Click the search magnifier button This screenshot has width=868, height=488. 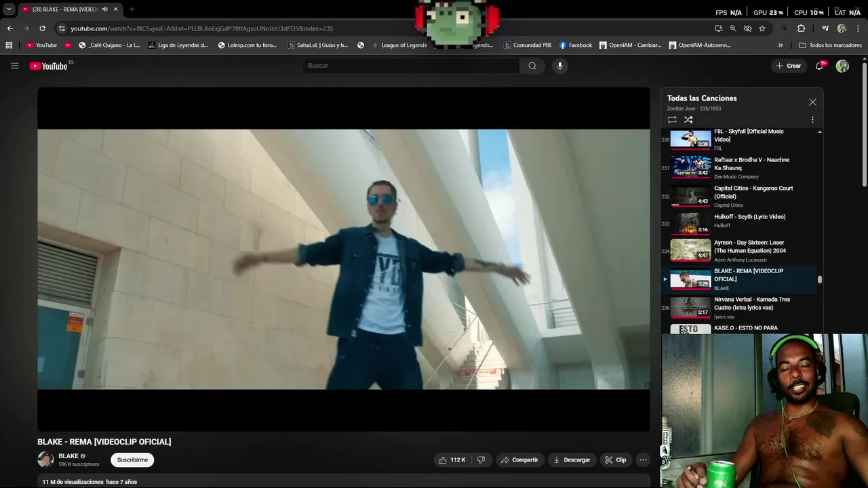click(x=532, y=66)
